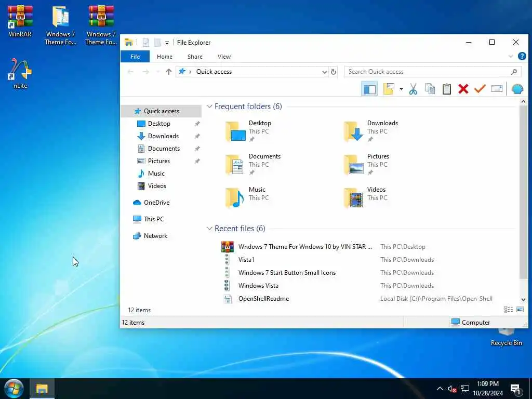Click Properties icon in title bar quick toolbar
The width and height of the screenshot is (532, 399).
[x=146, y=43]
